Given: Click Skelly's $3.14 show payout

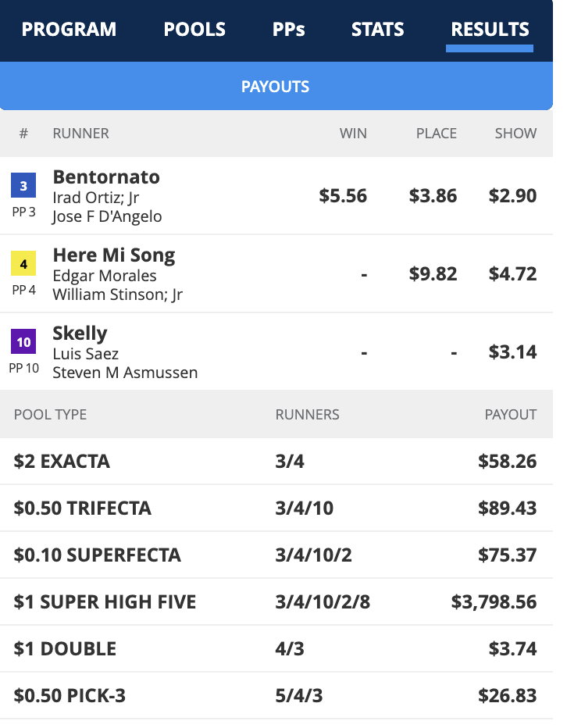Looking at the screenshot, I should 512,352.
